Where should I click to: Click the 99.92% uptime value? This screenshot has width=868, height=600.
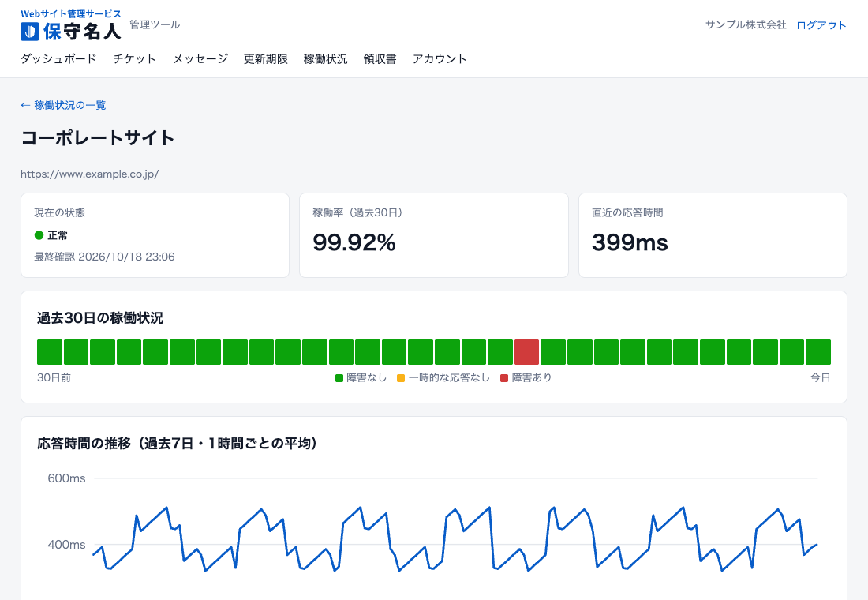354,242
